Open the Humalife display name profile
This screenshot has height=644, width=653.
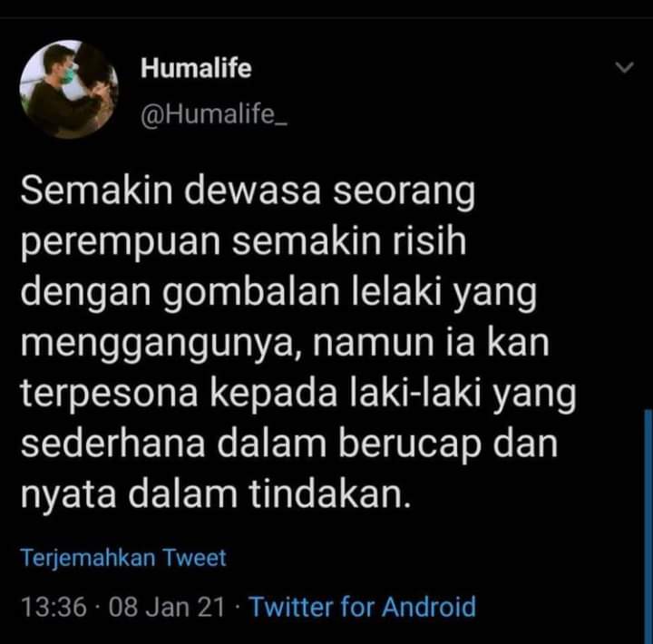[x=196, y=68]
